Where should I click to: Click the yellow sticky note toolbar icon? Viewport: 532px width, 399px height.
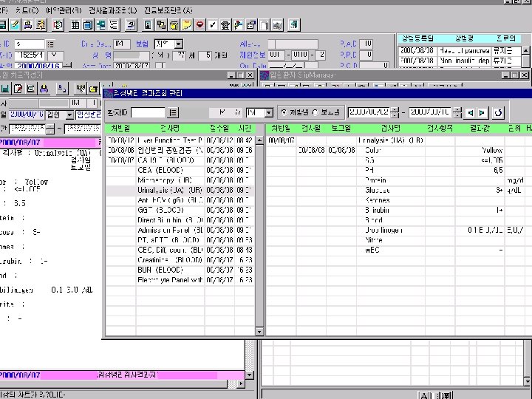point(187,25)
